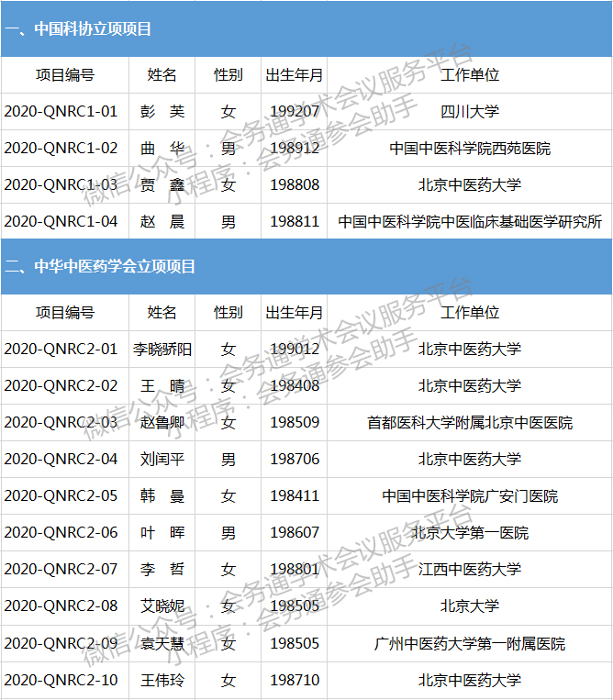Click the name cell 刘闰平
Image resolution: width=613 pixels, height=700 pixels.
coord(162,459)
